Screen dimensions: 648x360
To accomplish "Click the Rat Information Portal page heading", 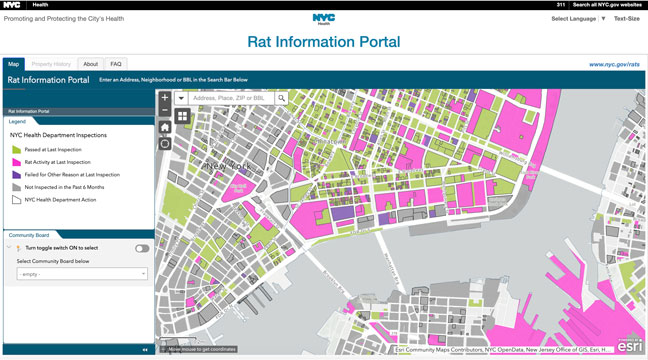I will pos(324,42).
